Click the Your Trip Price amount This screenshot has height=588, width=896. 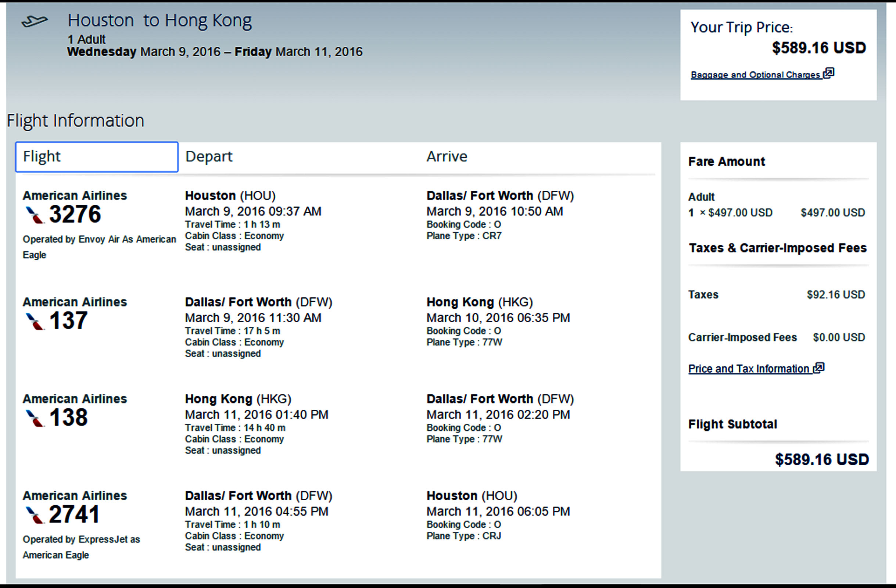[819, 48]
